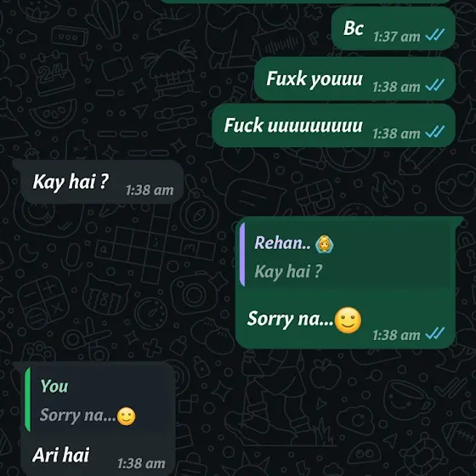Tap the smiley emoji after 'Sorry na...'
476x476 pixels.
click(348, 320)
